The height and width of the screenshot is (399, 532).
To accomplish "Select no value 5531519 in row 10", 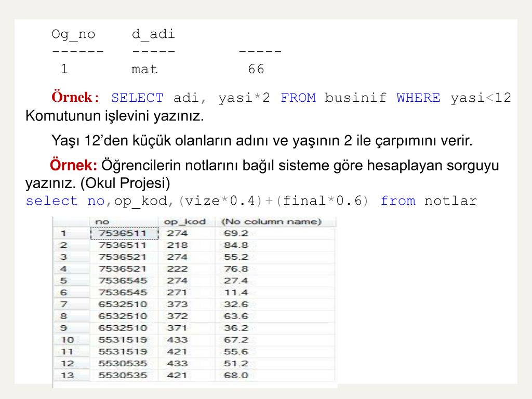I will pyautogui.click(x=123, y=340).
